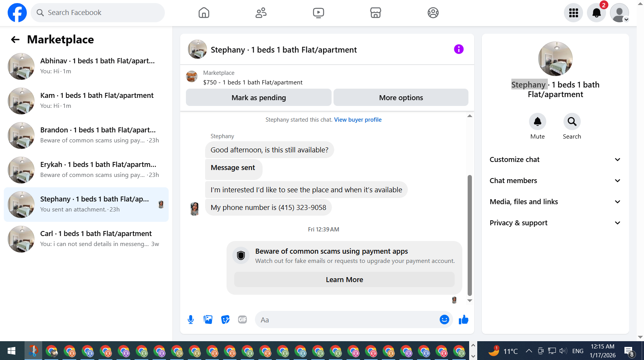
Task: Open the account profile menu
Action: pyautogui.click(x=619, y=13)
